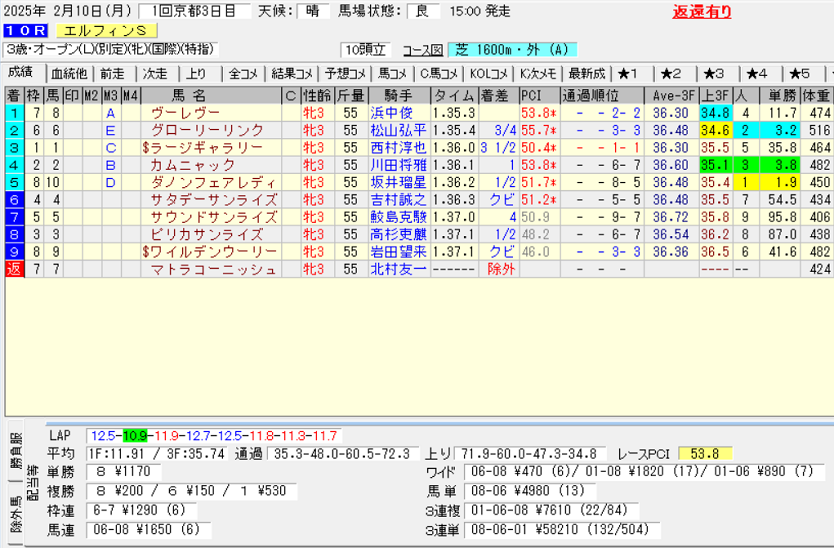Click the green highlighted 10.9 lap time
This screenshot has height=548, width=834.
click(134, 436)
